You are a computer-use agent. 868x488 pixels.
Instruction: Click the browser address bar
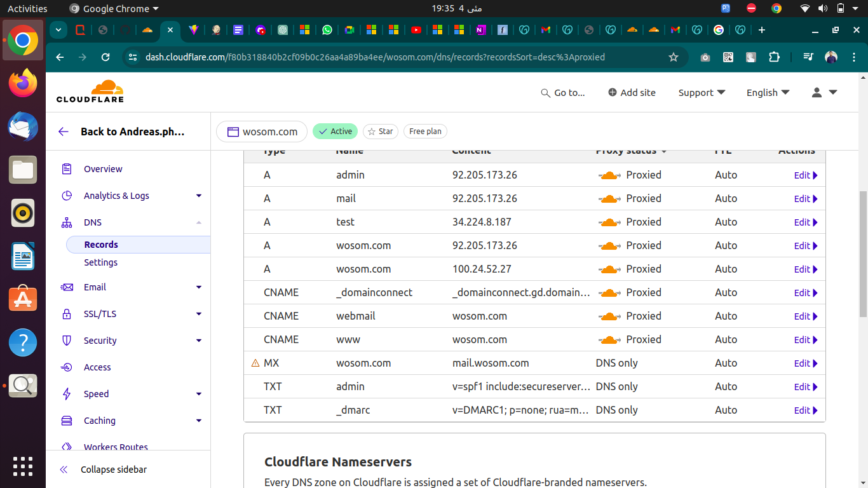[x=381, y=57]
